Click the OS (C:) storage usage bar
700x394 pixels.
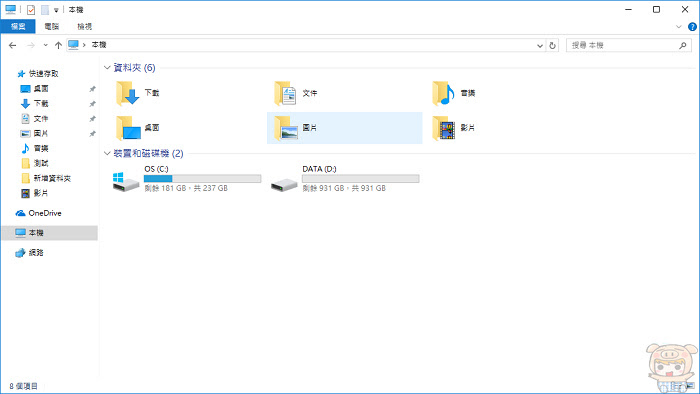click(202, 178)
